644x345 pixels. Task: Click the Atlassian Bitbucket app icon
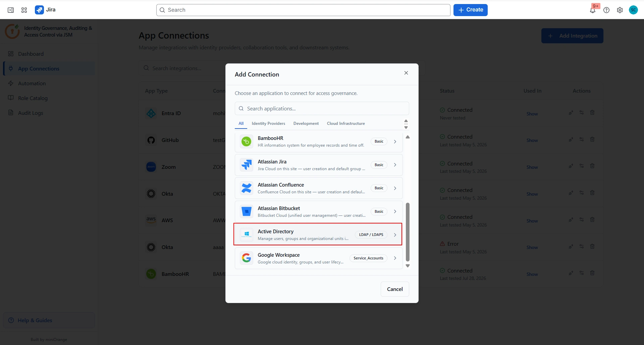[x=247, y=211]
